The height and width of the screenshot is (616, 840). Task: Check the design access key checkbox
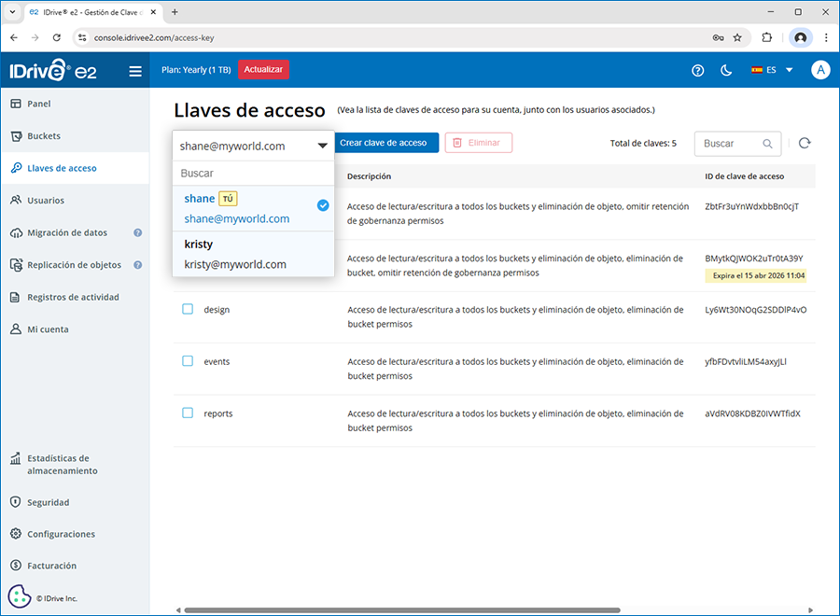(x=188, y=309)
